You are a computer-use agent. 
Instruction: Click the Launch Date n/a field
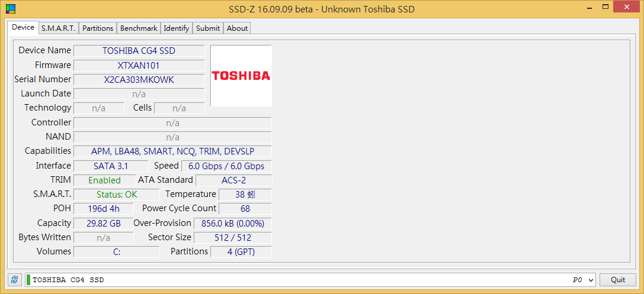[139, 94]
